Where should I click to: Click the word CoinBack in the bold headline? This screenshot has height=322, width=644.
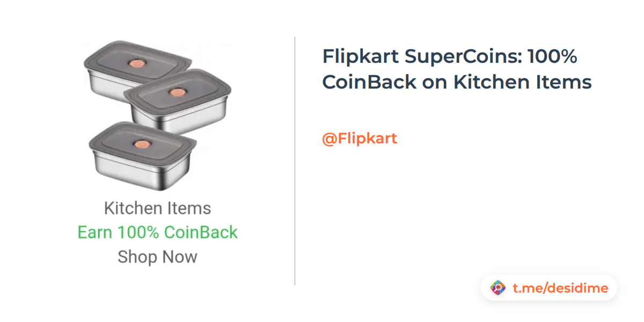tap(369, 82)
